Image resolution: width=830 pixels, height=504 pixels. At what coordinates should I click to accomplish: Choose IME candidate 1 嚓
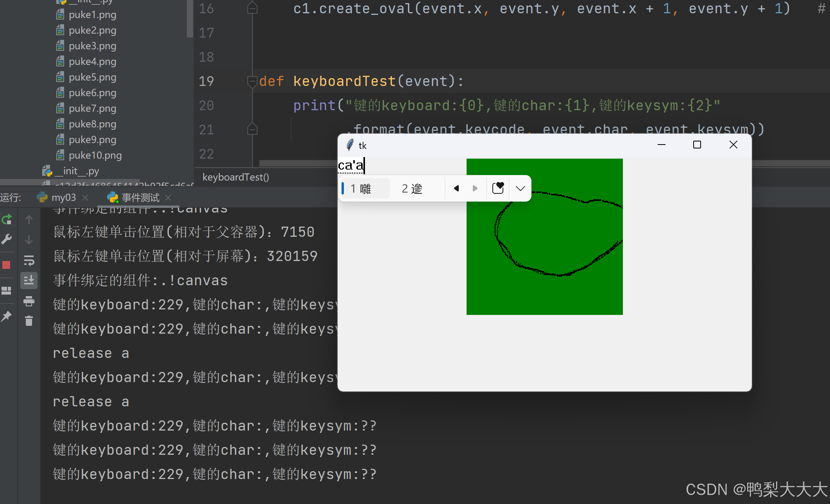pos(365,189)
